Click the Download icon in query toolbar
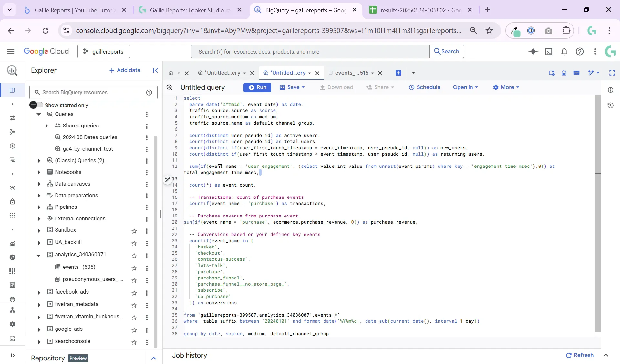The height and width of the screenshot is (364, 620). click(x=337, y=87)
